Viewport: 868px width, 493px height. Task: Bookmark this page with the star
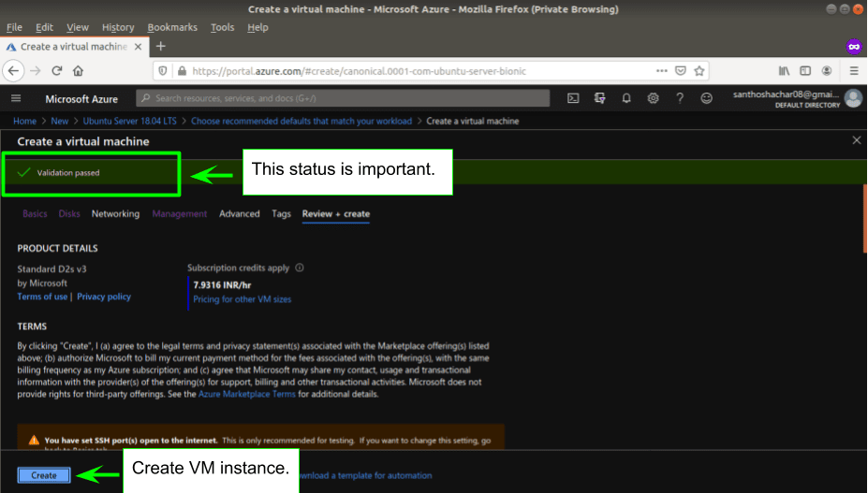(x=699, y=71)
